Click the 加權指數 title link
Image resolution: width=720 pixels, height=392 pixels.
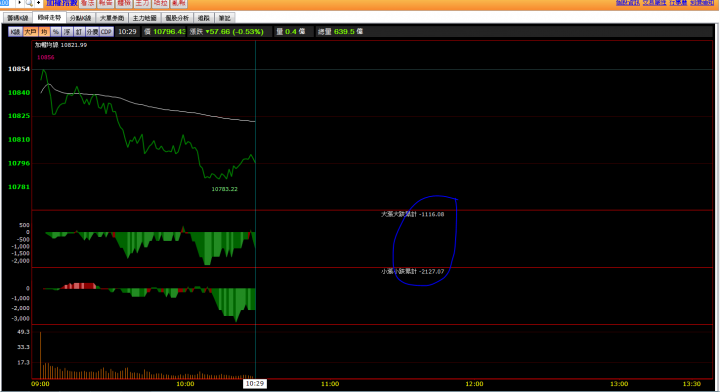62,3
